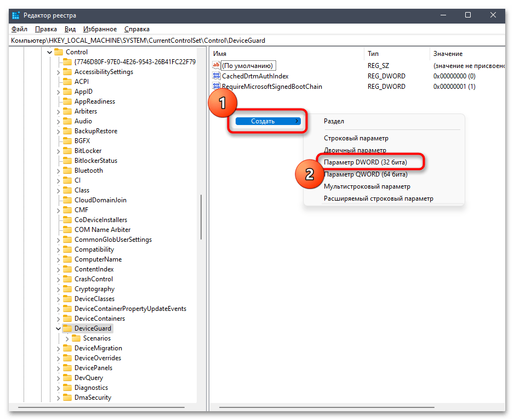Select the COM Name Arbiter key
The image size is (514, 420).
[102, 230]
